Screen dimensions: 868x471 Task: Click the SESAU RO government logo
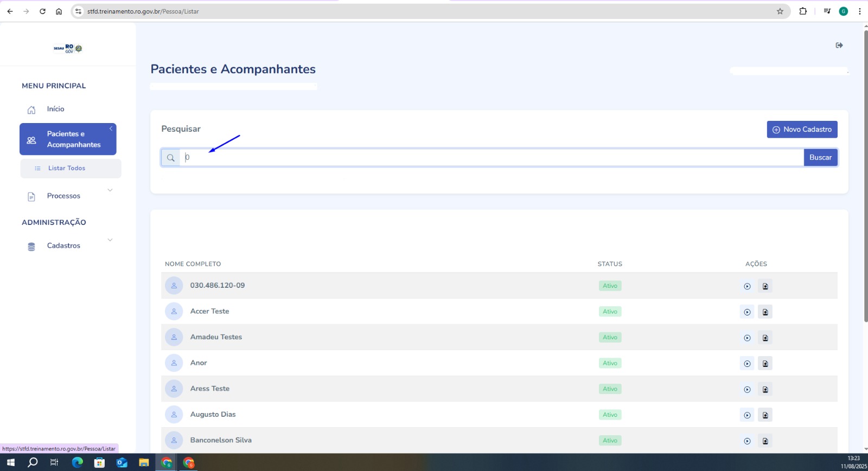(x=68, y=49)
